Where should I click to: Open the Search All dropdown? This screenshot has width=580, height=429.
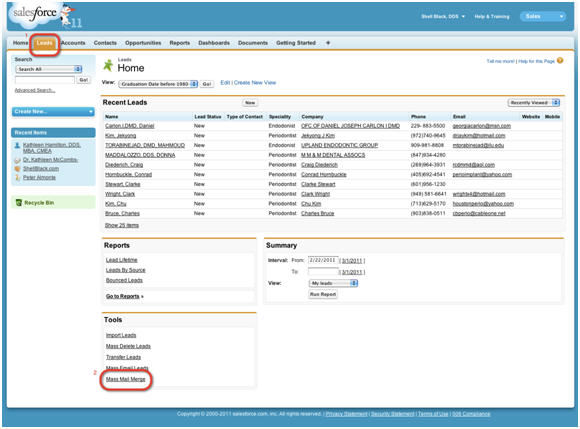click(48, 69)
